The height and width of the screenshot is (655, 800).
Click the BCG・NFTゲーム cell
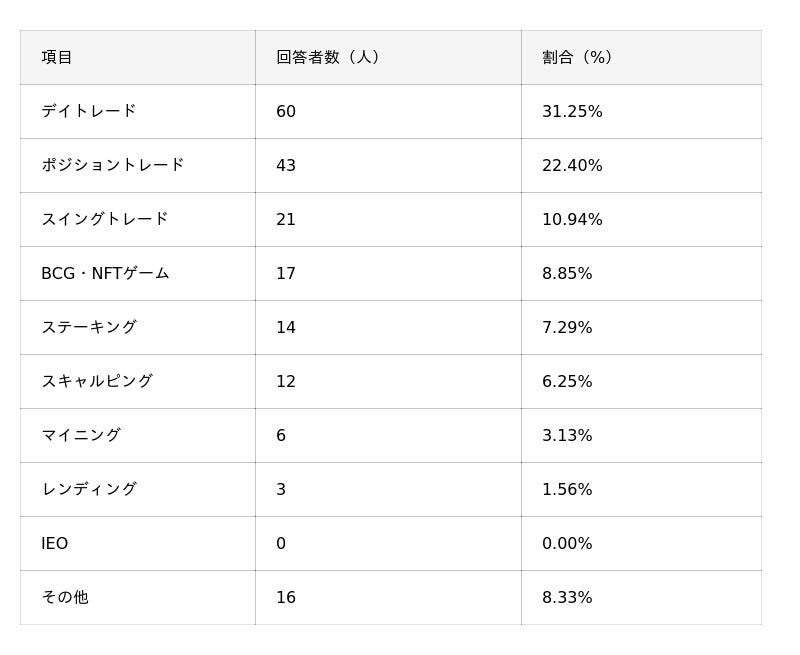pyautogui.click(x=105, y=274)
